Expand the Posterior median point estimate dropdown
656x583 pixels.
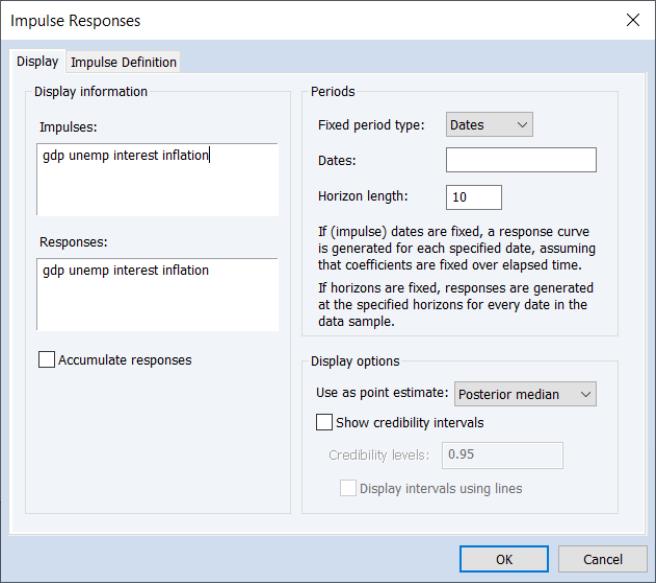(525, 394)
